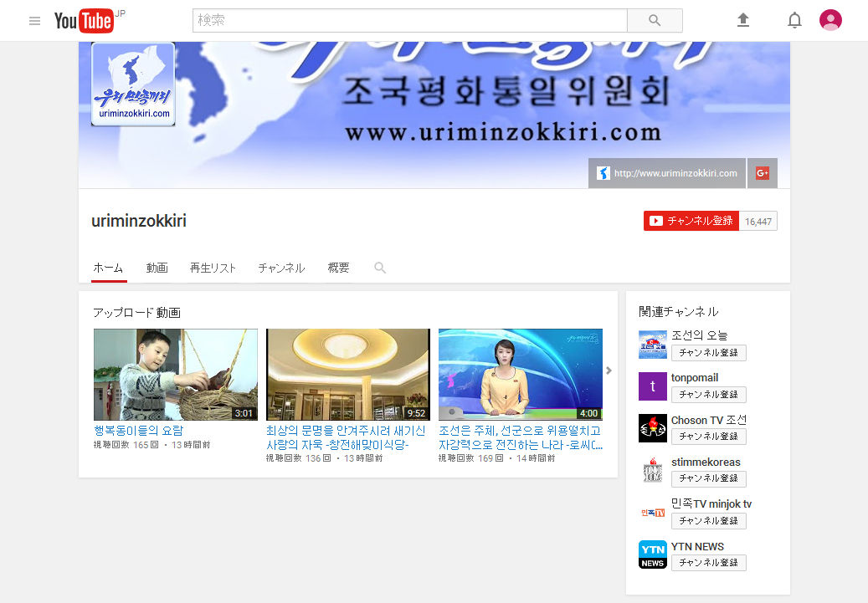The width and height of the screenshot is (868, 603).
Task: Open the upload video icon
Action: tap(743, 20)
